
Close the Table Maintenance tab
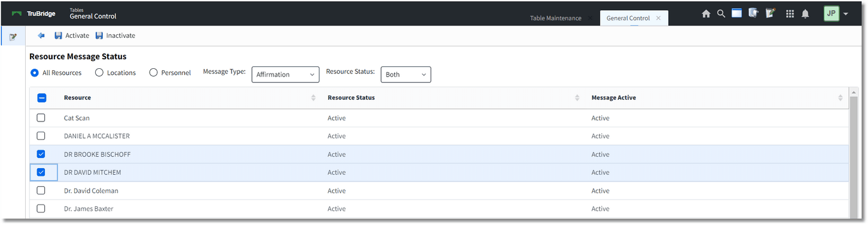click(590, 18)
